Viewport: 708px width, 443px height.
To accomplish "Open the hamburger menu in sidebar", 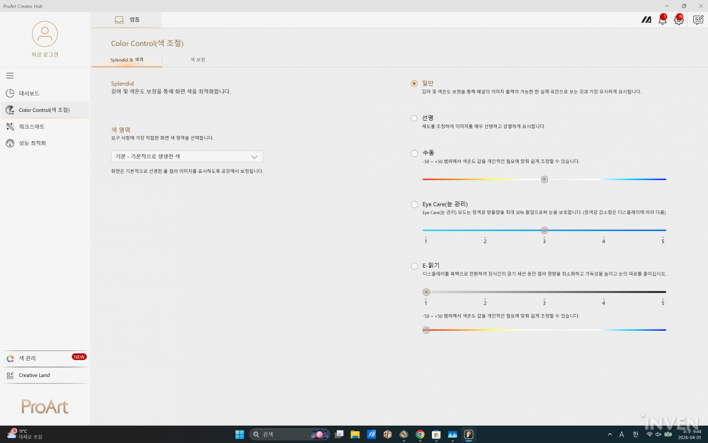I will (x=10, y=76).
